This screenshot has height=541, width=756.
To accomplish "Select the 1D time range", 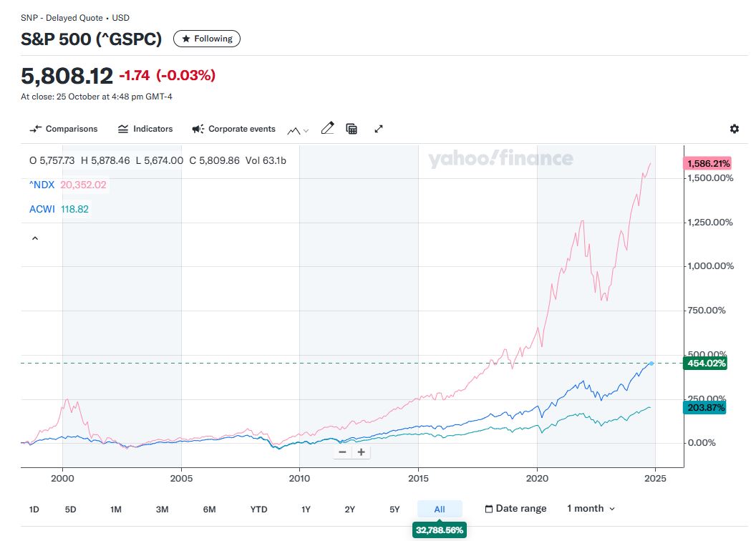I will coord(34,510).
